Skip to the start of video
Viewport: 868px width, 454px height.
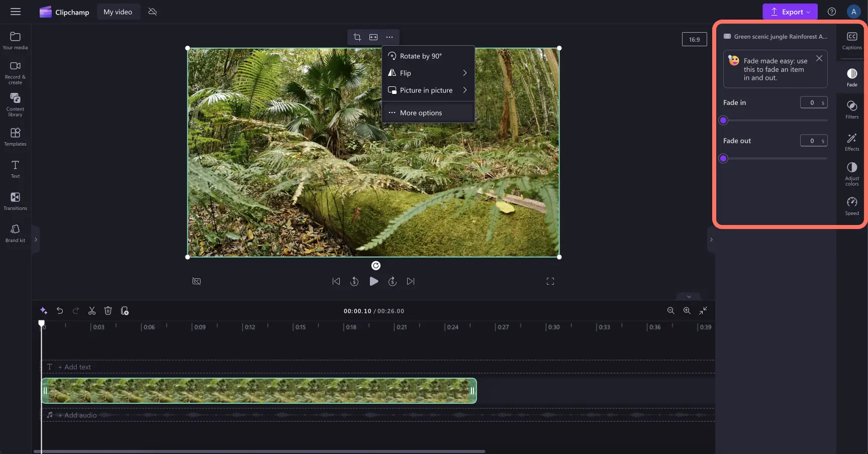point(336,281)
